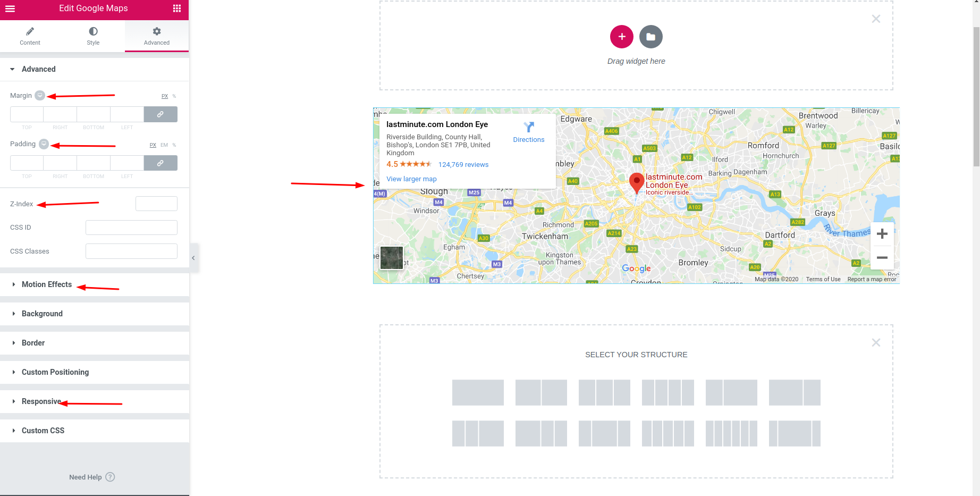The height and width of the screenshot is (496, 980).
Task: Open the template library folder button
Action: (x=651, y=37)
